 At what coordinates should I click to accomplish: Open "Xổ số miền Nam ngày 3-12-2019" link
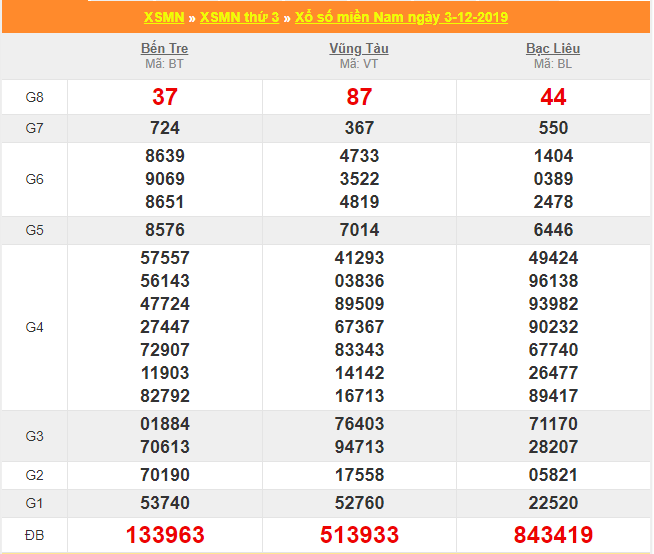pos(401,17)
